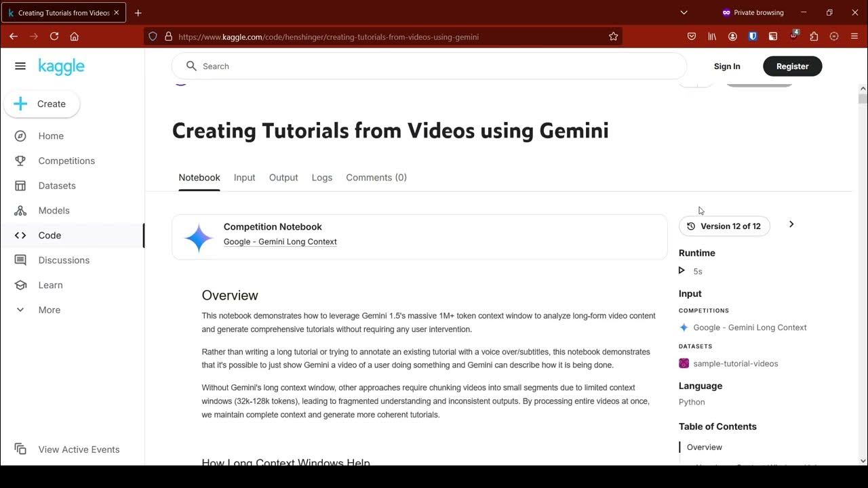868x488 pixels.
Task: Open the Firefox account icon
Action: [732, 37]
